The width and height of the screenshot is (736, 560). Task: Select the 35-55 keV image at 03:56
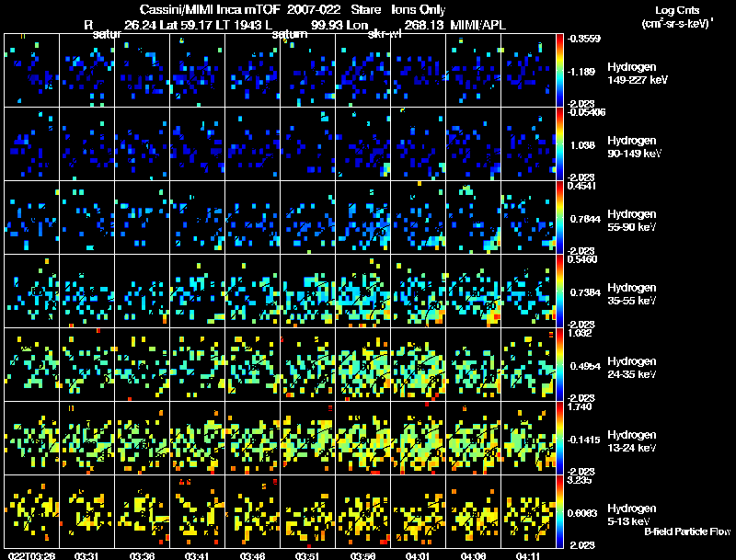362,291
